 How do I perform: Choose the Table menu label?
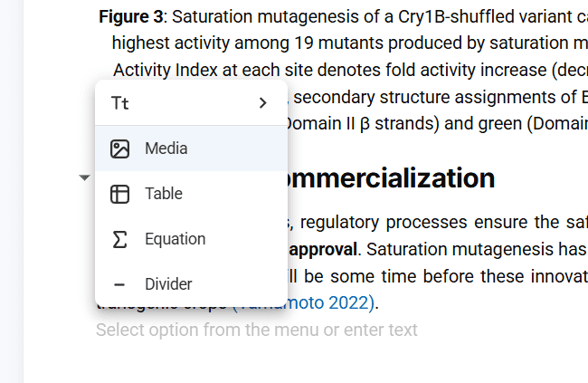(x=164, y=194)
